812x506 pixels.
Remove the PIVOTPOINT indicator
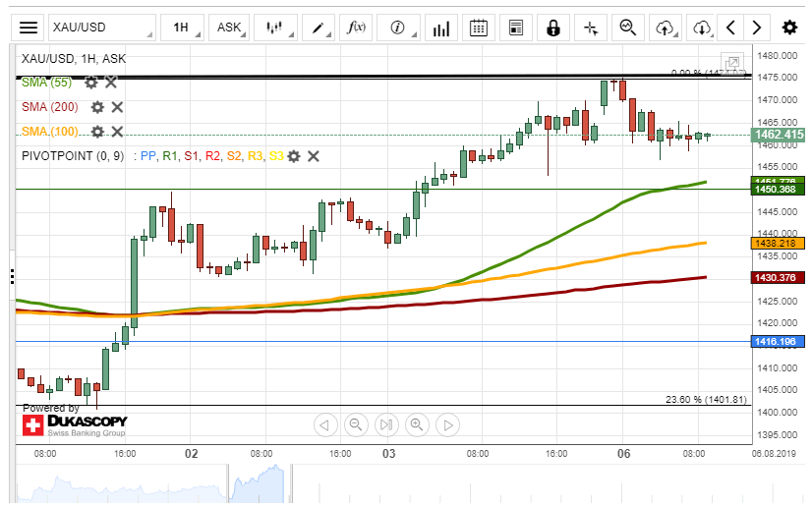[x=314, y=156]
